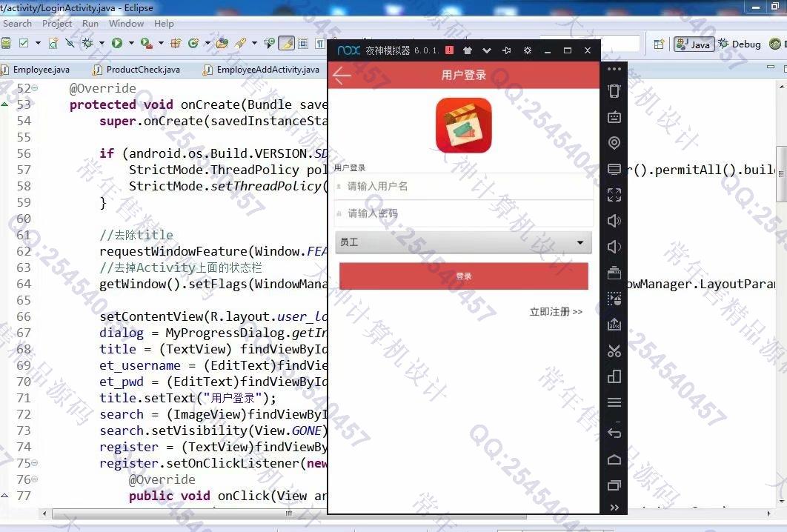Switch to the Debug perspective
This screenshot has height=532, width=787.
740,44
